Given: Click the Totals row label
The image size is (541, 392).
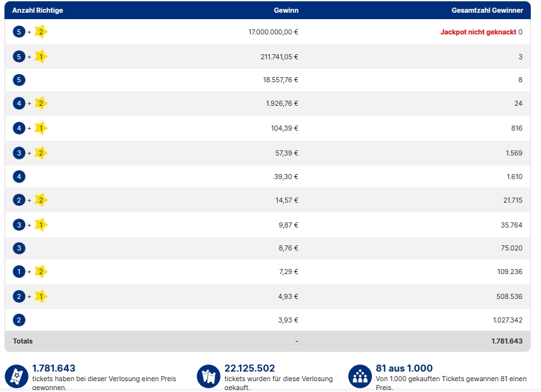Looking at the screenshot, I should (23, 341).
